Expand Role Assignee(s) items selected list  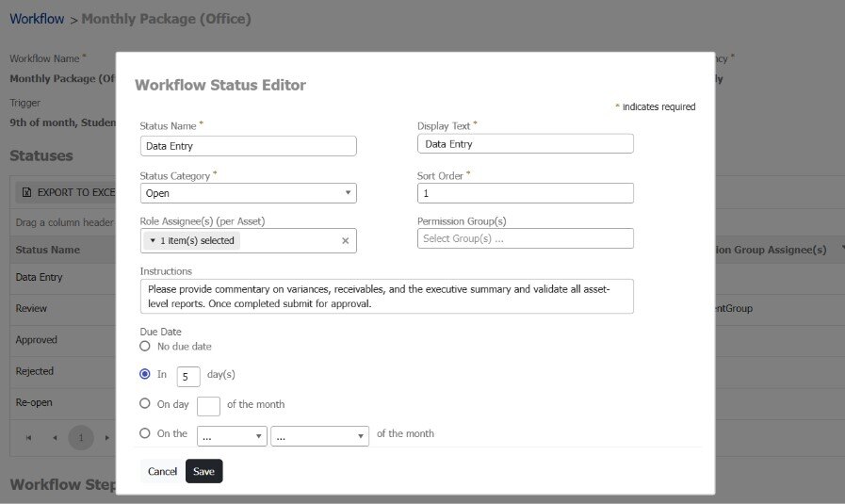tap(192, 241)
